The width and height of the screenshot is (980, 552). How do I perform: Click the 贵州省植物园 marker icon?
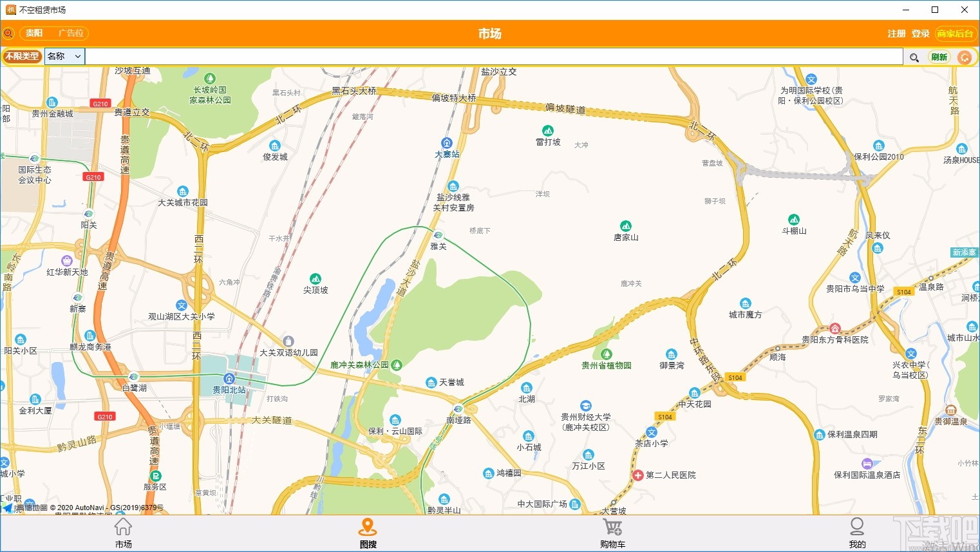coord(606,354)
